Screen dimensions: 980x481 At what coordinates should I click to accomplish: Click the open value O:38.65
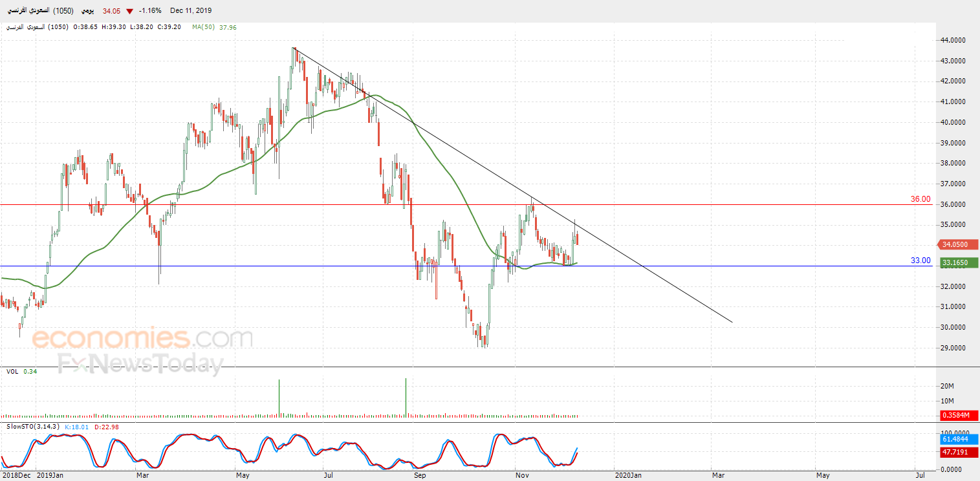pos(85,27)
